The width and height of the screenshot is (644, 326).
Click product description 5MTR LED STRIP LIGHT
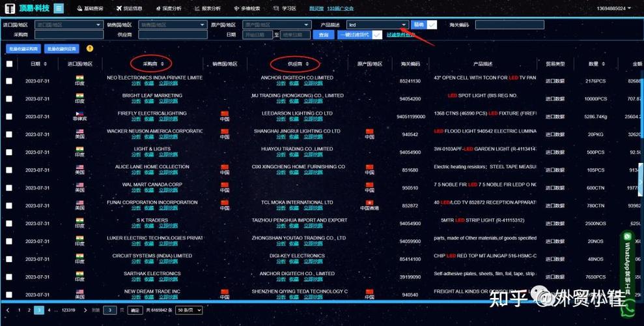483,220
